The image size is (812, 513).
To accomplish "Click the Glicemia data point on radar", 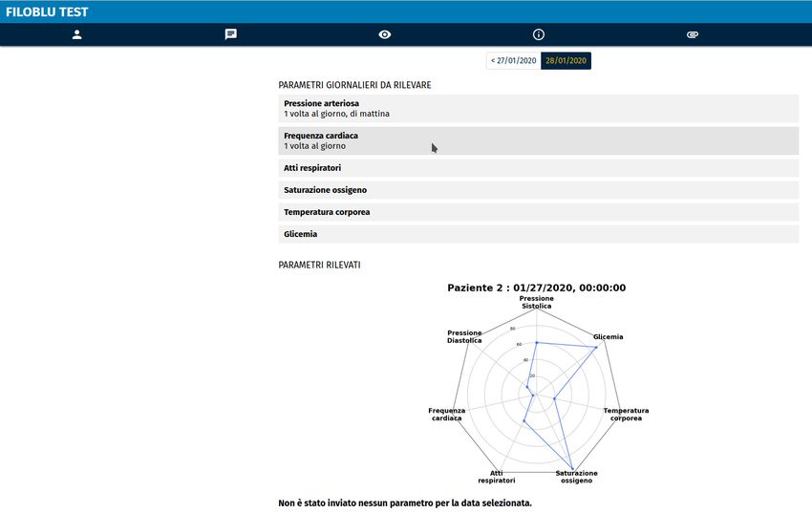I will pos(596,348).
